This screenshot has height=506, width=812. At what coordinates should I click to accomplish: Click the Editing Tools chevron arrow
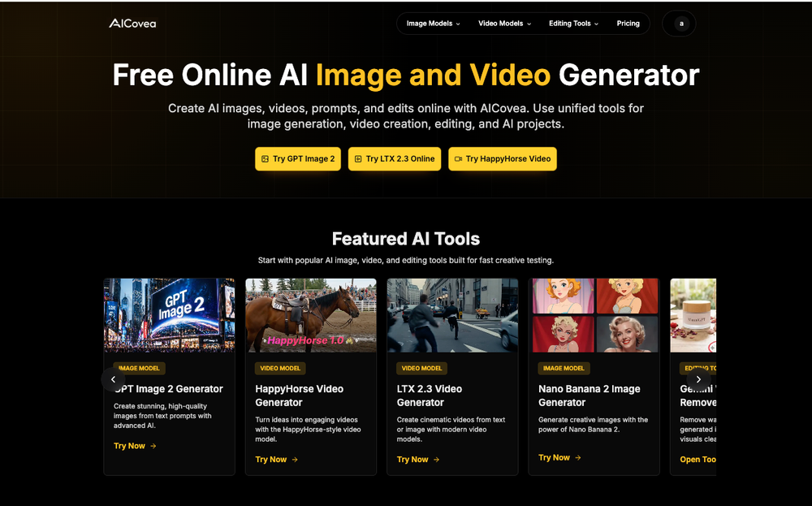click(x=597, y=24)
